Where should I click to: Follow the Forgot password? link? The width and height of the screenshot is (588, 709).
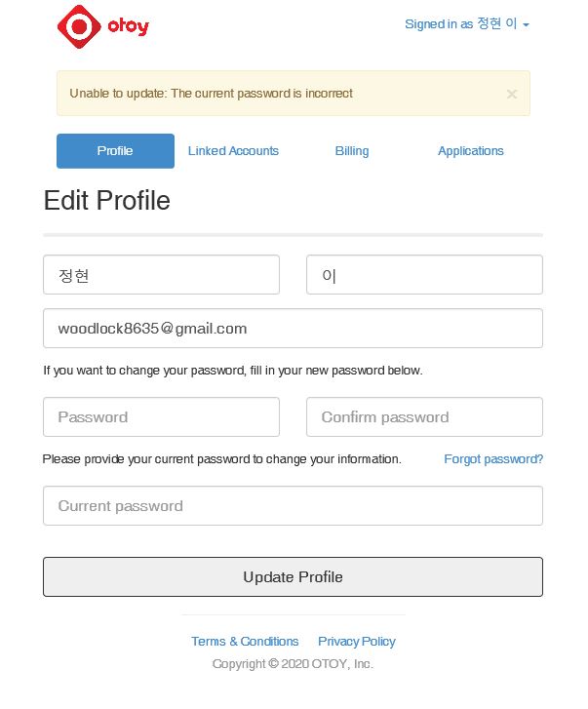point(493,459)
